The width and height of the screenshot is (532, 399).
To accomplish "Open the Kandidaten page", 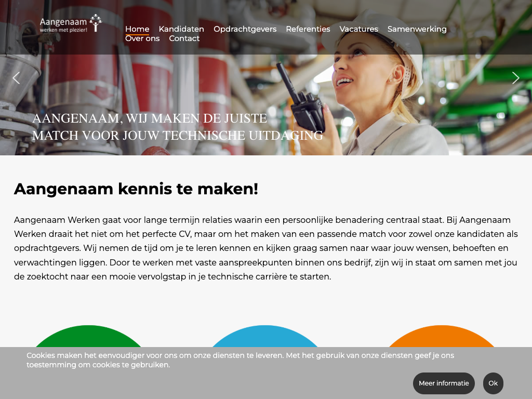I will click(x=181, y=29).
